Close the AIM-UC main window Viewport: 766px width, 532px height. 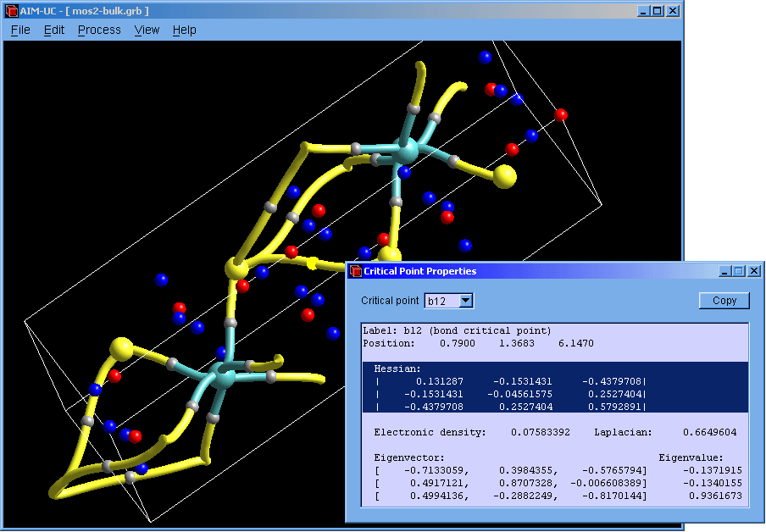click(x=672, y=11)
